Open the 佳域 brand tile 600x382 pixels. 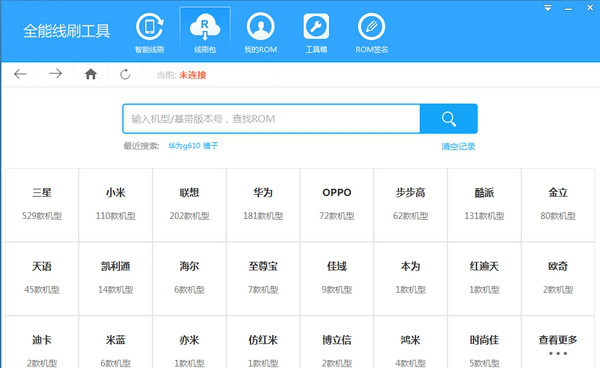(337, 279)
